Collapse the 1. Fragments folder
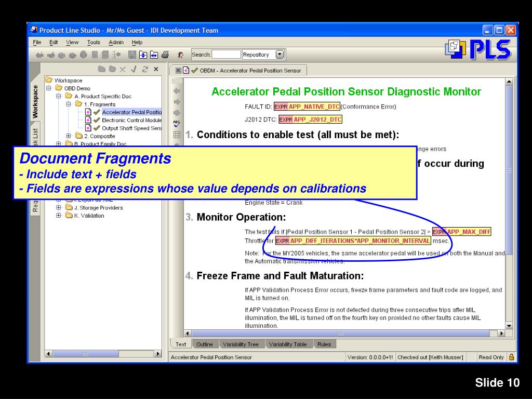Viewport: 532px width, 399px height. 69,104
